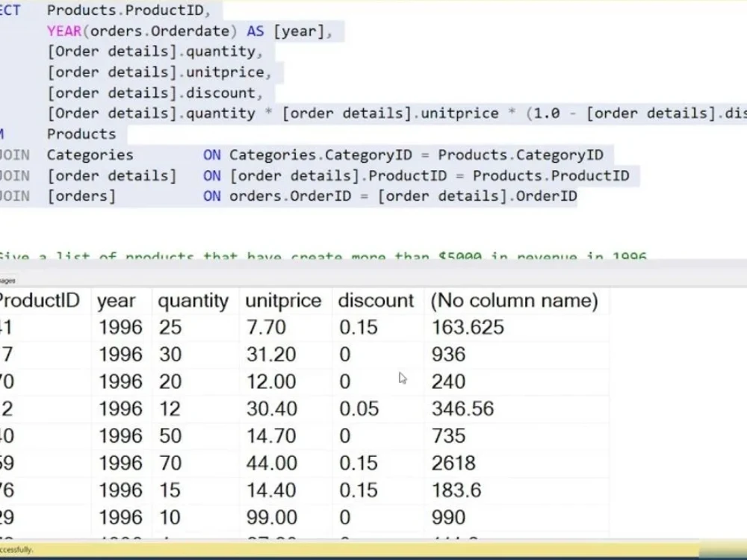Select the revenue cell showing 936

448,354
